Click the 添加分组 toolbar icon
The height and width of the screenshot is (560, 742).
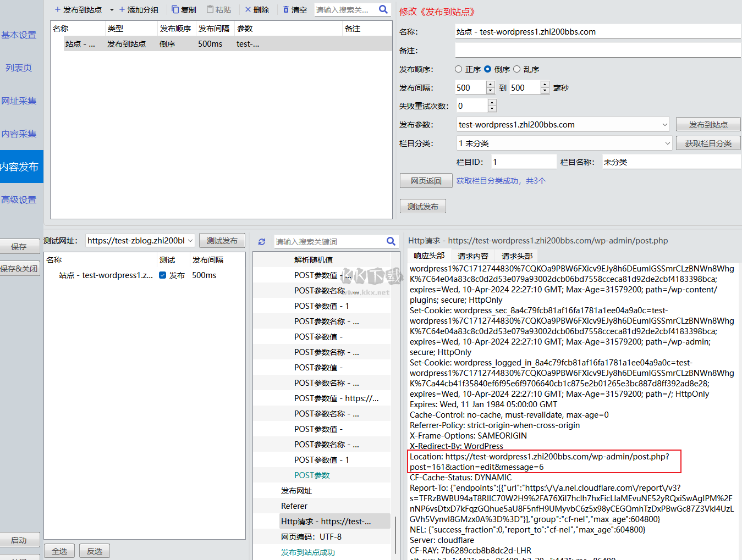pyautogui.click(x=122, y=10)
